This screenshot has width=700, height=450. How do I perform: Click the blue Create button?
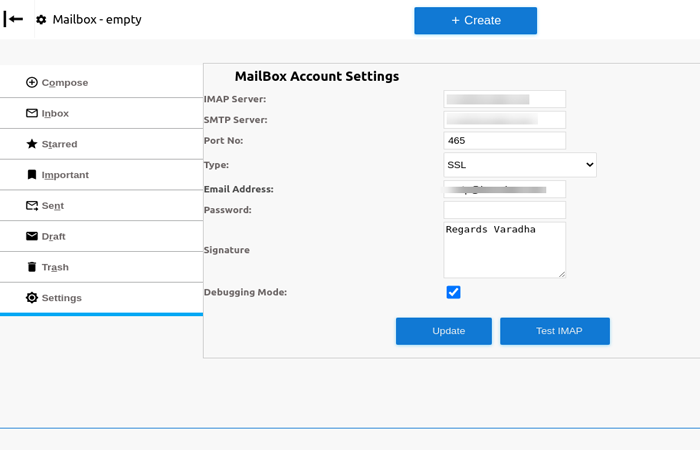475,21
